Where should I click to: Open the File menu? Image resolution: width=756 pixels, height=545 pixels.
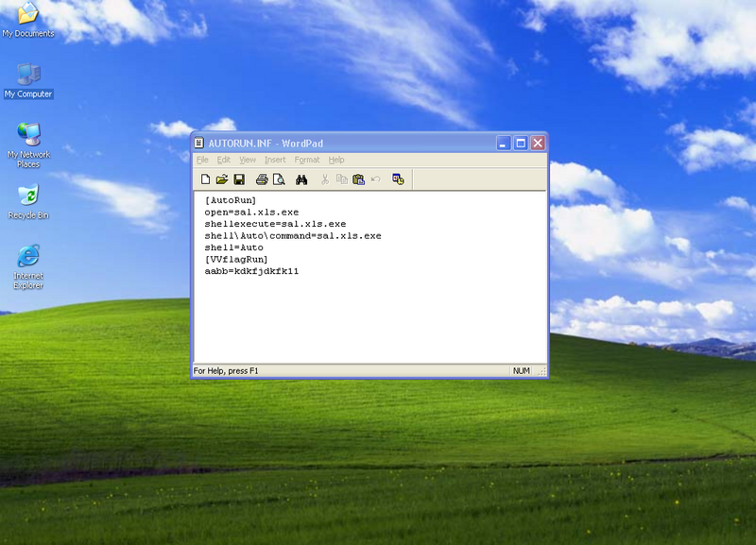point(202,160)
